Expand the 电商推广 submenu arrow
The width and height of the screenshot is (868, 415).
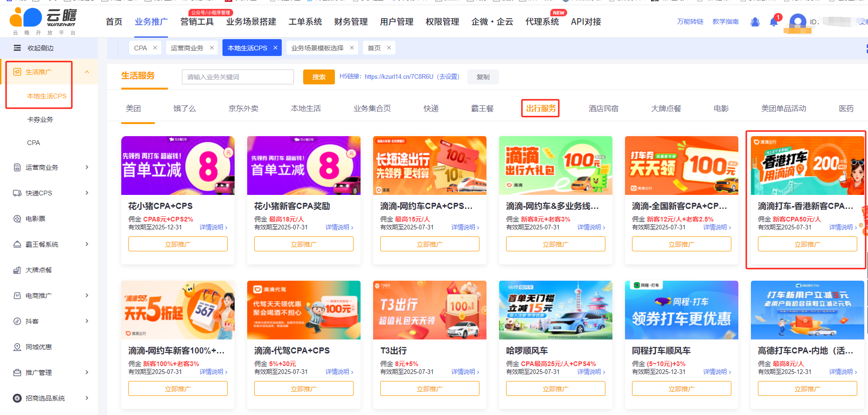(87, 296)
